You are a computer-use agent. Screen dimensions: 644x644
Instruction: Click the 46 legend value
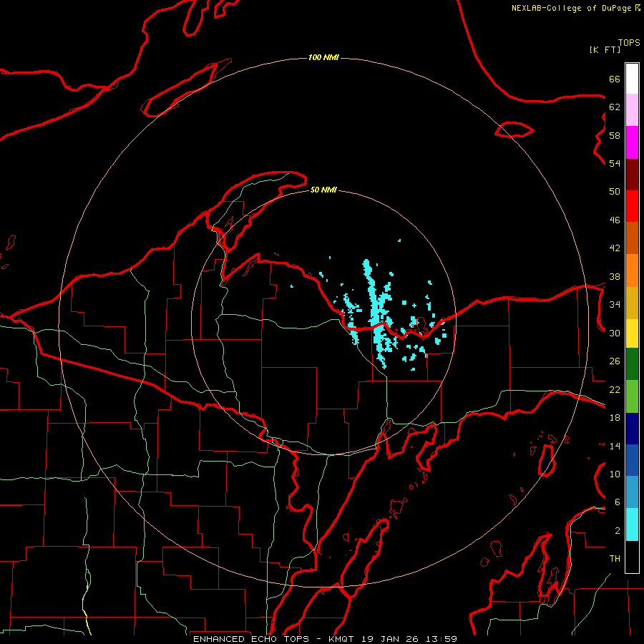coord(615,220)
